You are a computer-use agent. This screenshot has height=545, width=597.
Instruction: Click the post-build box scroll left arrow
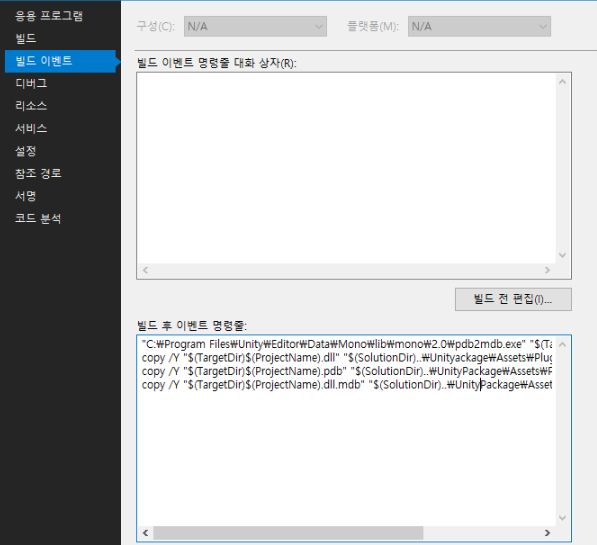click(145, 533)
